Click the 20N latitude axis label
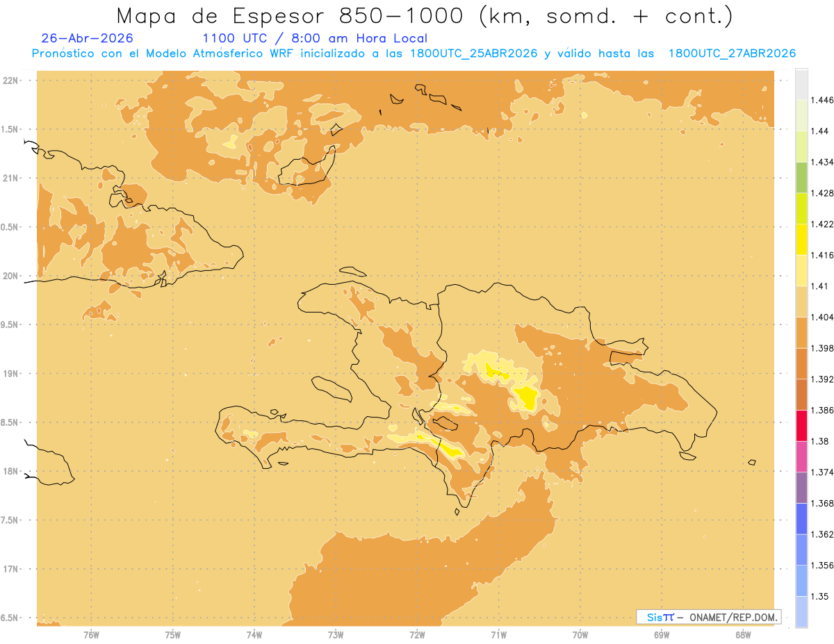This screenshot has height=644, width=834. pos(12,276)
